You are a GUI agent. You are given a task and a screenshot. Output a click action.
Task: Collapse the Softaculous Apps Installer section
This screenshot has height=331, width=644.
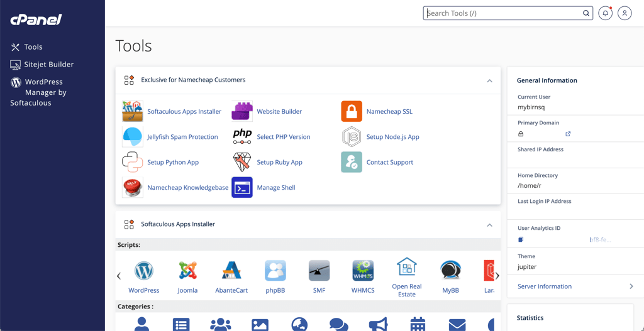(x=489, y=225)
